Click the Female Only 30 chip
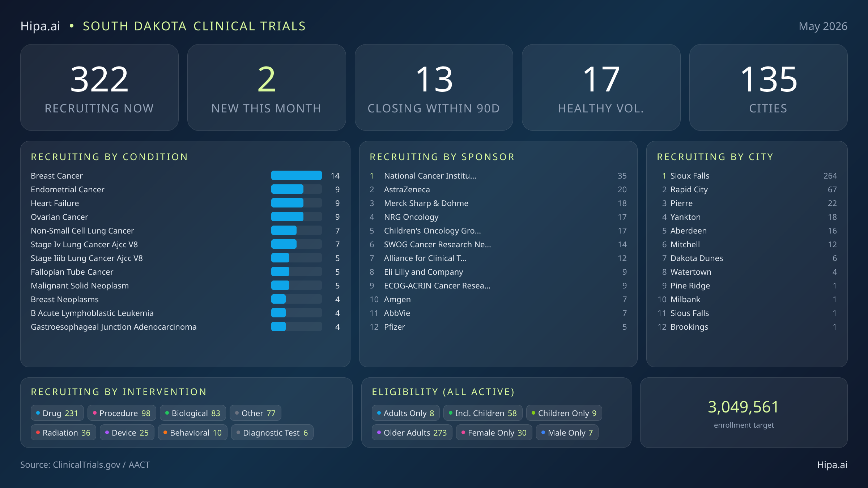The height and width of the screenshot is (488, 868). (x=494, y=432)
